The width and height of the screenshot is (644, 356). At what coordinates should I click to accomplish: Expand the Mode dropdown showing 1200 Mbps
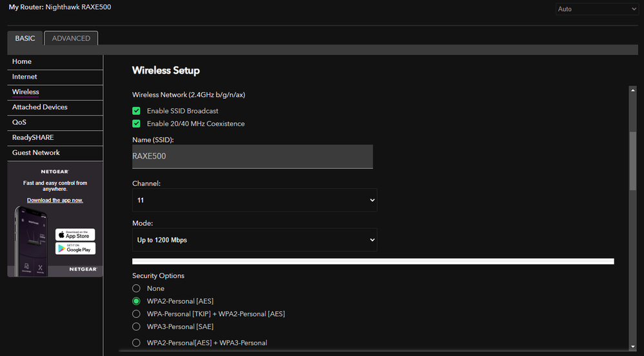[254, 240]
